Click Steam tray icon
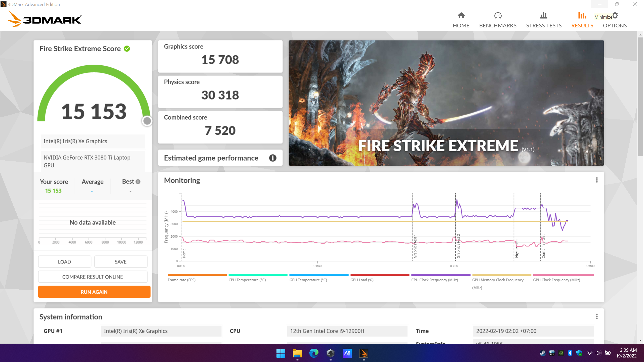 pyautogui.click(x=543, y=353)
